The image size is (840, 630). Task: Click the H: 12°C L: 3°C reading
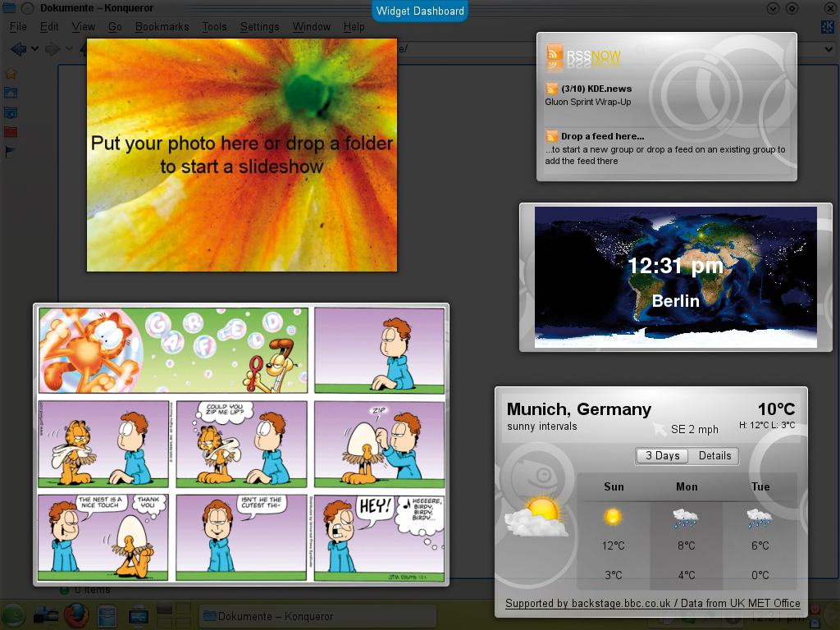767,426
